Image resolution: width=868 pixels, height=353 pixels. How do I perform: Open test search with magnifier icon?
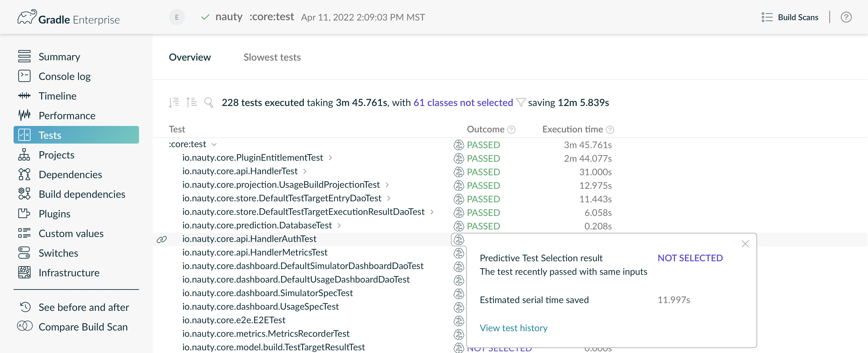click(x=209, y=102)
